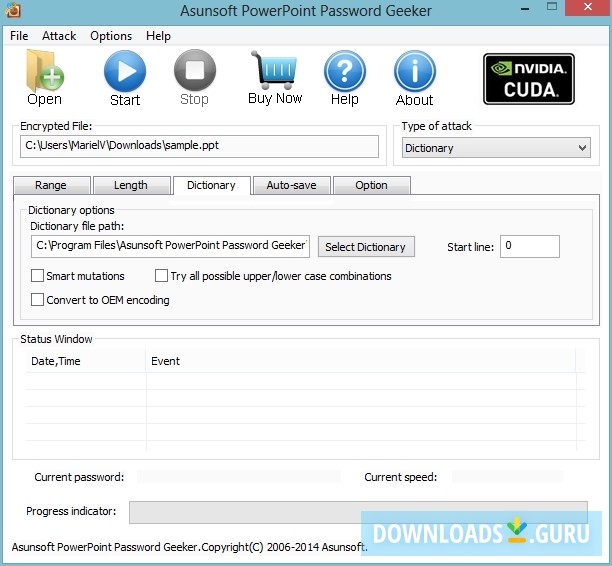Click the Encrypted File path field
Viewport: 612px width, 566px height.
[x=199, y=146]
